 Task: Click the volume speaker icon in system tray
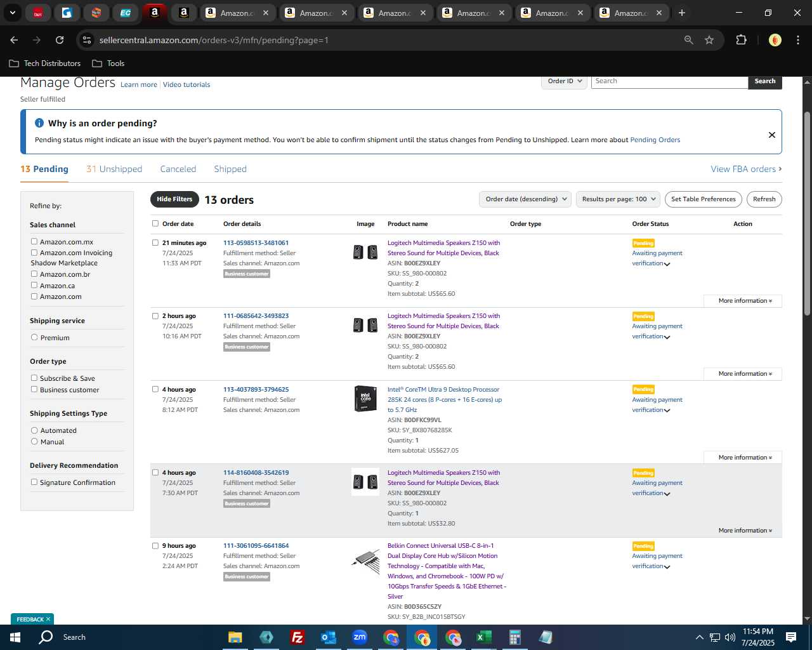point(730,637)
